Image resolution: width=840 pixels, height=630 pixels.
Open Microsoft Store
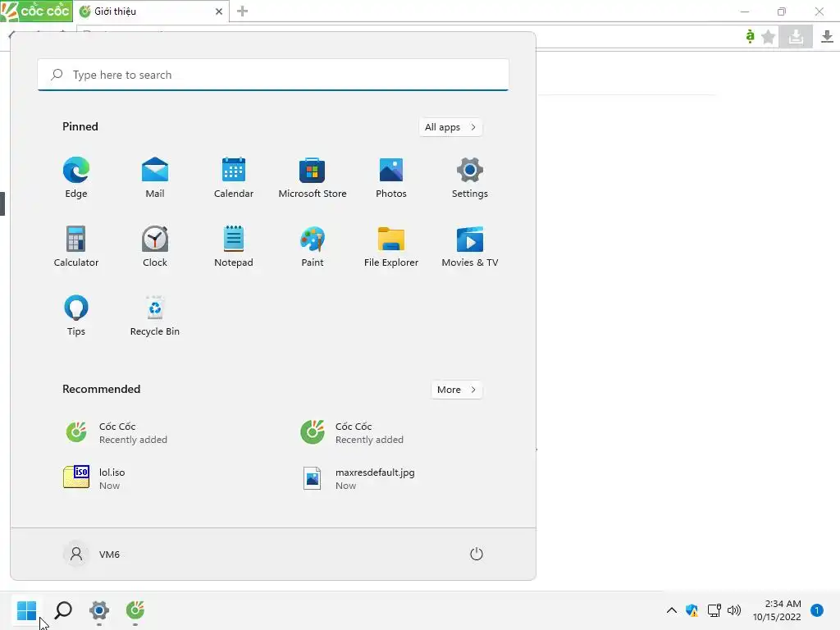click(313, 178)
